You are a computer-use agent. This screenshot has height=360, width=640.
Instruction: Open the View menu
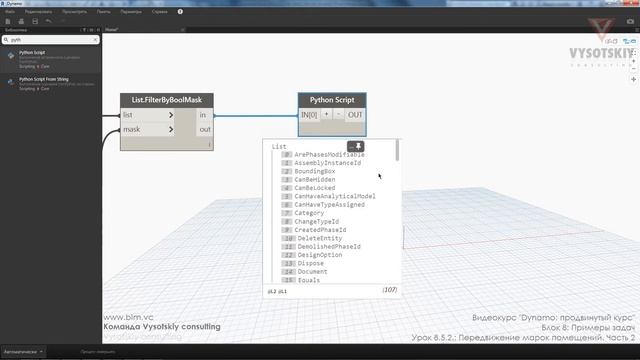[x=74, y=12]
